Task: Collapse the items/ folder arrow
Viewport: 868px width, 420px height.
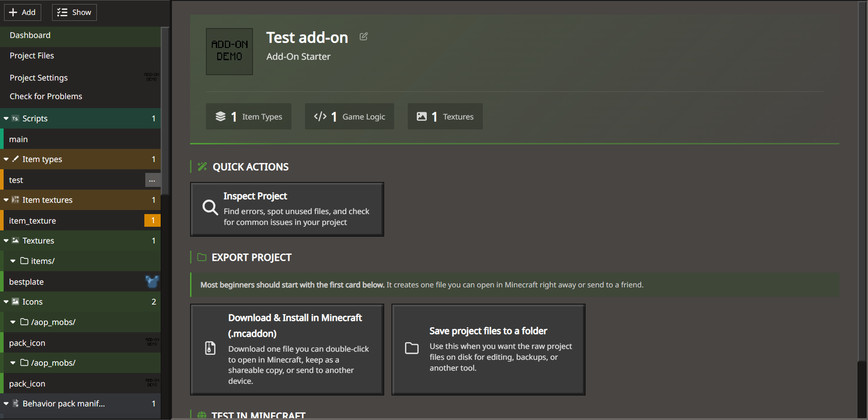Action: coord(13,261)
